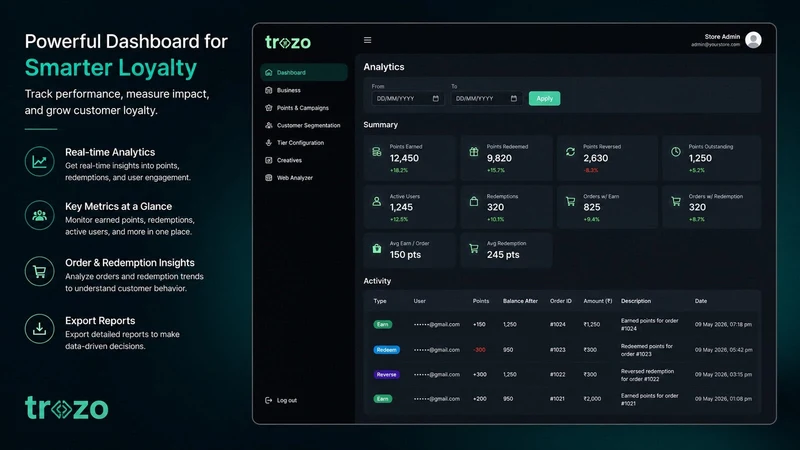Screen dimensions: 800x450
Task: Click the Redeem badge for order #1023
Action: coord(386,350)
